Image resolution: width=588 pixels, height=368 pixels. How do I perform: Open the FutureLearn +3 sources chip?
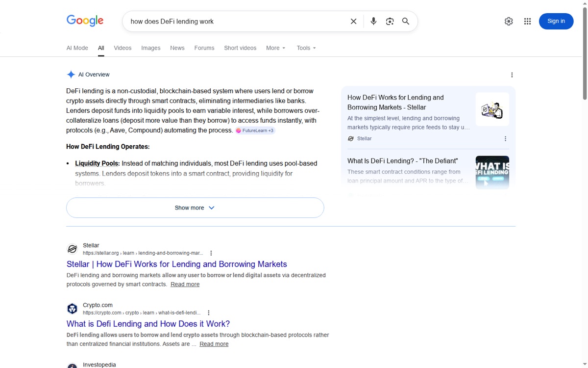tap(255, 131)
